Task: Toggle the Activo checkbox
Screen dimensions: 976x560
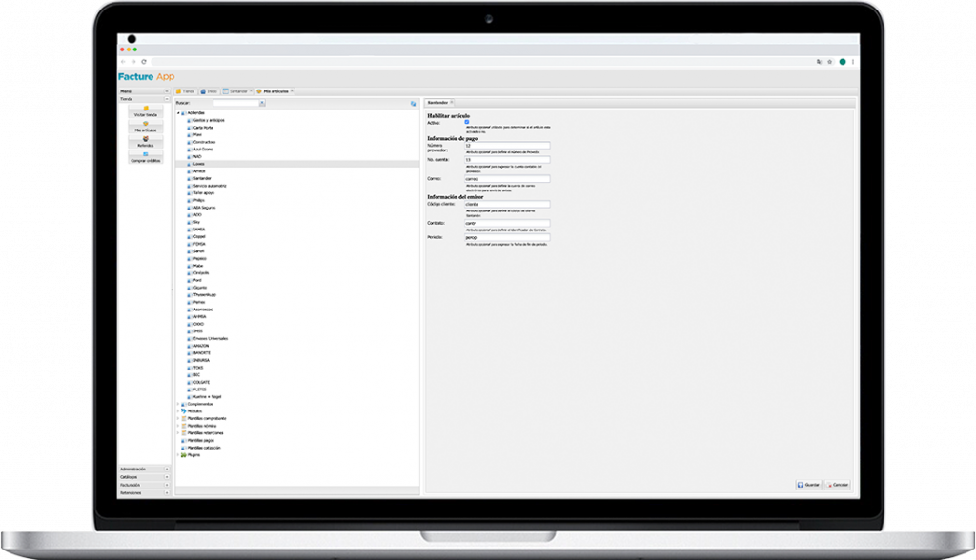Action: click(x=467, y=122)
